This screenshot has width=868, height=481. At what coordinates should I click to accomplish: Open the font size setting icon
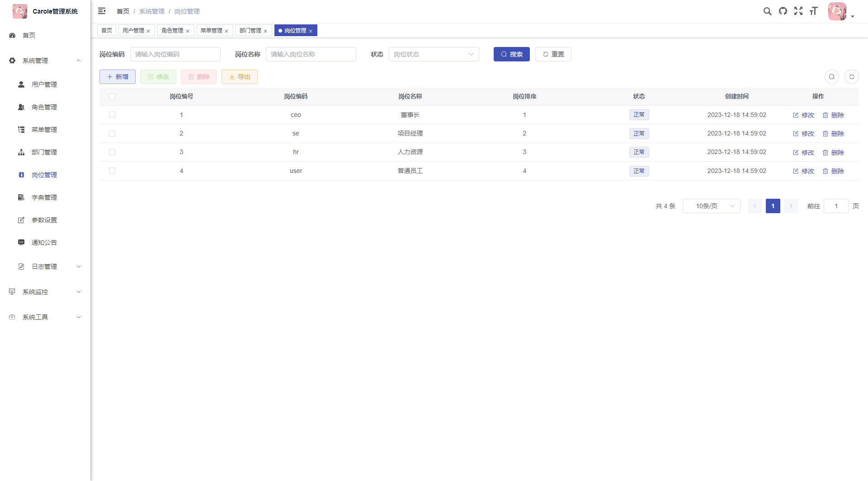pos(814,11)
